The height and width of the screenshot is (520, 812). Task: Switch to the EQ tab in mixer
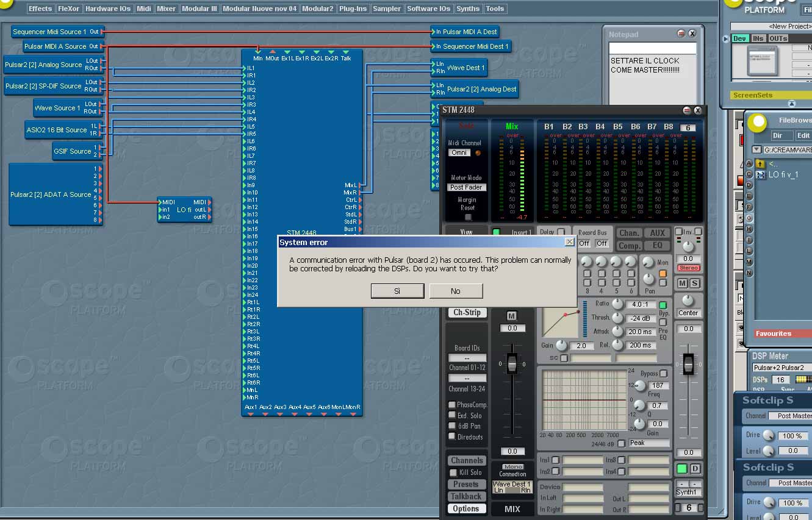click(x=657, y=246)
